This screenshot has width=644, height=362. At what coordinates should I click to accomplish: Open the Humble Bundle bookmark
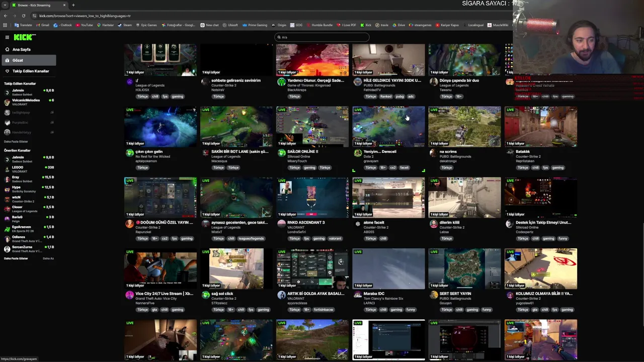click(x=319, y=25)
